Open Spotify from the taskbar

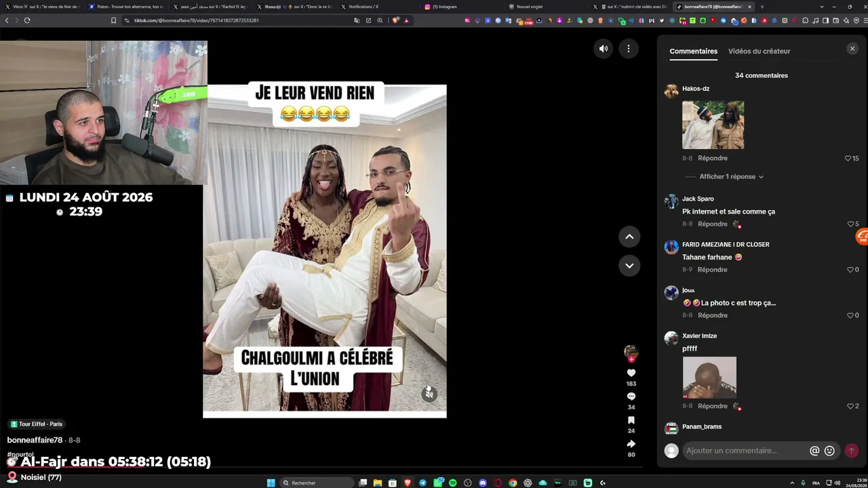pos(452,483)
